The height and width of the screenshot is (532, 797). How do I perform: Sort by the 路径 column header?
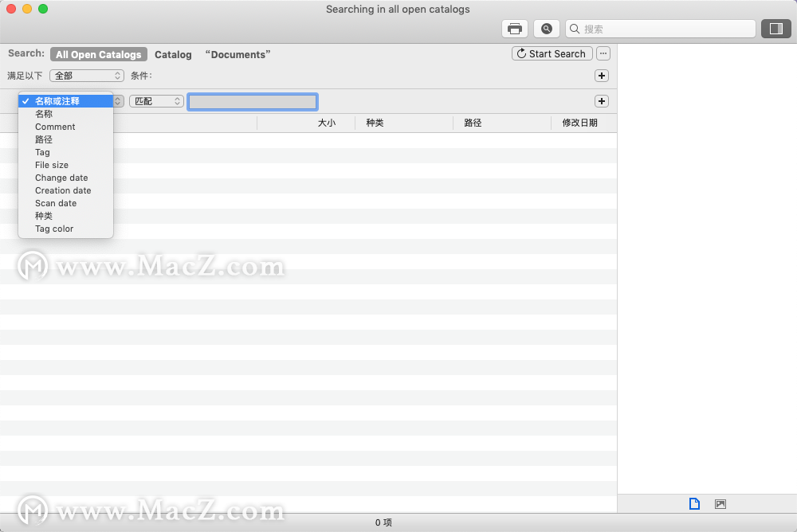[502, 123]
